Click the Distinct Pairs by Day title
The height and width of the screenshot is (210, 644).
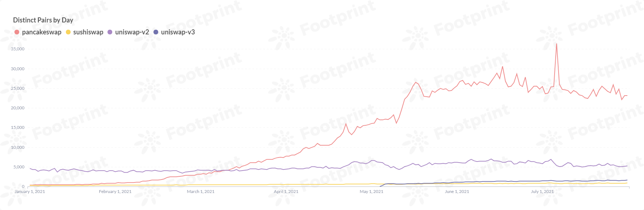coord(43,20)
